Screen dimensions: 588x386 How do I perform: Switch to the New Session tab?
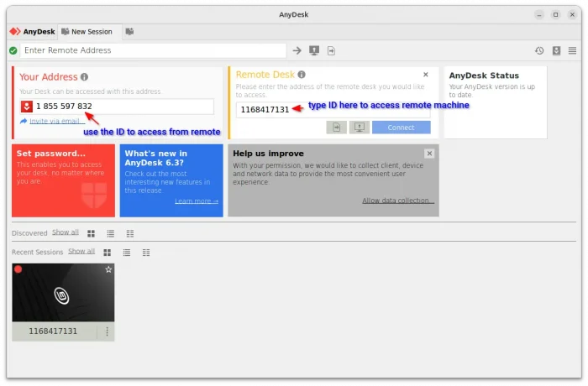click(x=89, y=32)
